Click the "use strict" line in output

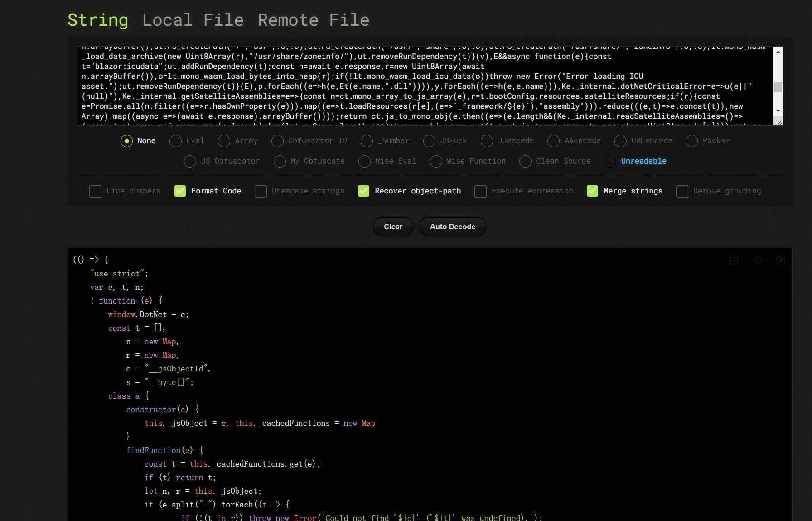click(119, 274)
